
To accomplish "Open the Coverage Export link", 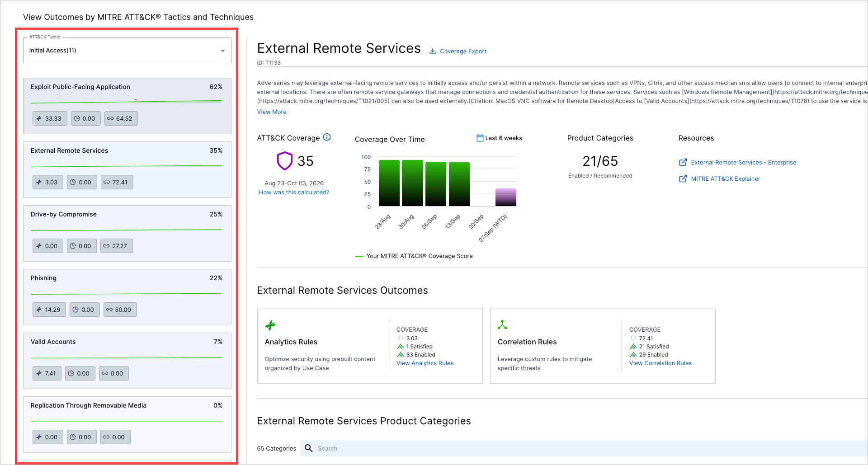I will (x=463, y=52).
